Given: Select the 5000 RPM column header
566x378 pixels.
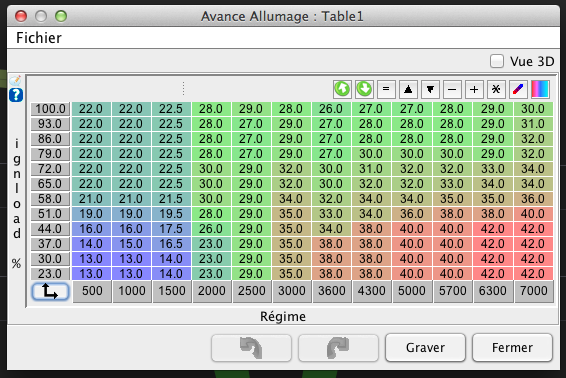Looking at the screenshot, I should [412, 291].
